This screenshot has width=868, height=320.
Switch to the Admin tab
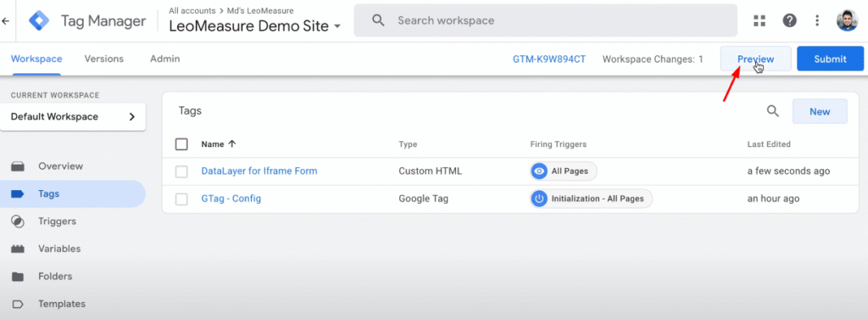pos(165,59)
